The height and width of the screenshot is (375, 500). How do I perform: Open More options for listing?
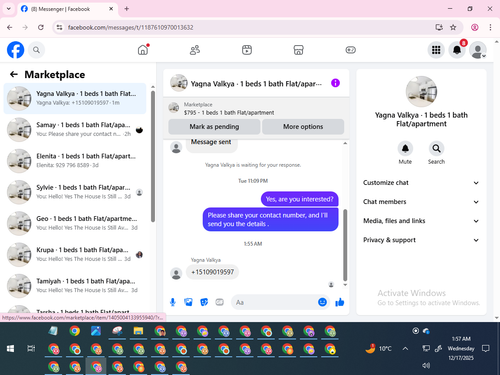point(303,127)
